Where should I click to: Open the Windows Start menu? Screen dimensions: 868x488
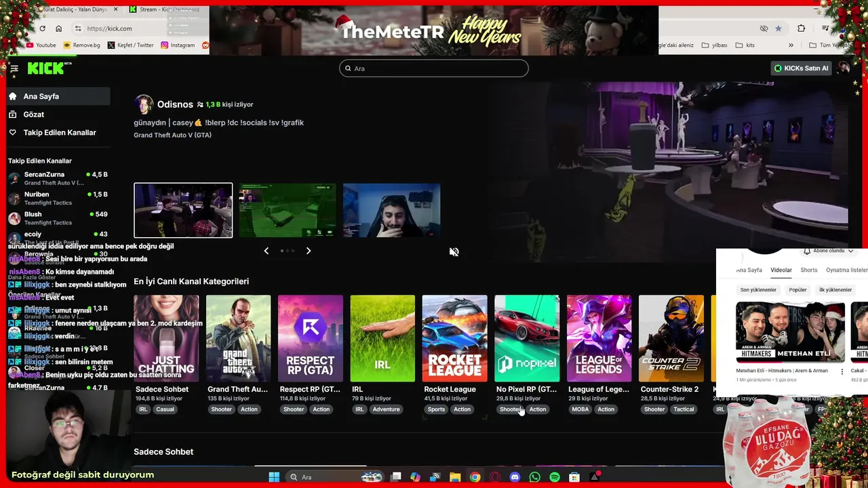click(x=274, y=477)
